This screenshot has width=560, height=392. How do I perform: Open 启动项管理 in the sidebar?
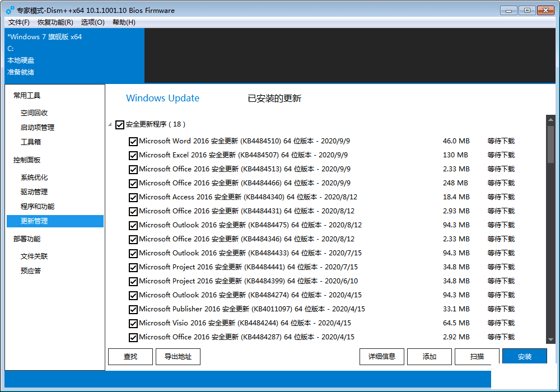[x=38, y=128]
